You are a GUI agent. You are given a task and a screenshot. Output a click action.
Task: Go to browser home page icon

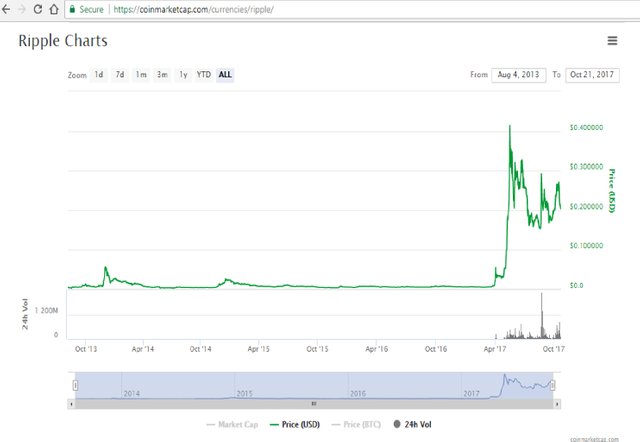[54, 9]
